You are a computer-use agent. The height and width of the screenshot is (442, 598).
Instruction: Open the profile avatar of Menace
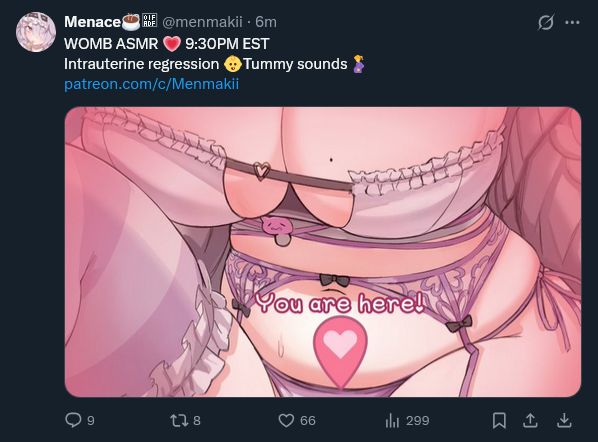click(x=36, y=32)
